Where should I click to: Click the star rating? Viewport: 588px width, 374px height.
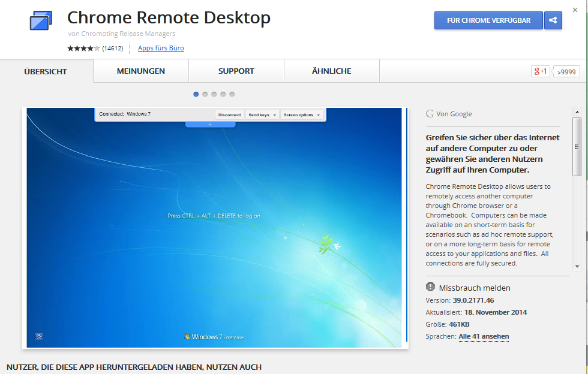coord(83,49)
